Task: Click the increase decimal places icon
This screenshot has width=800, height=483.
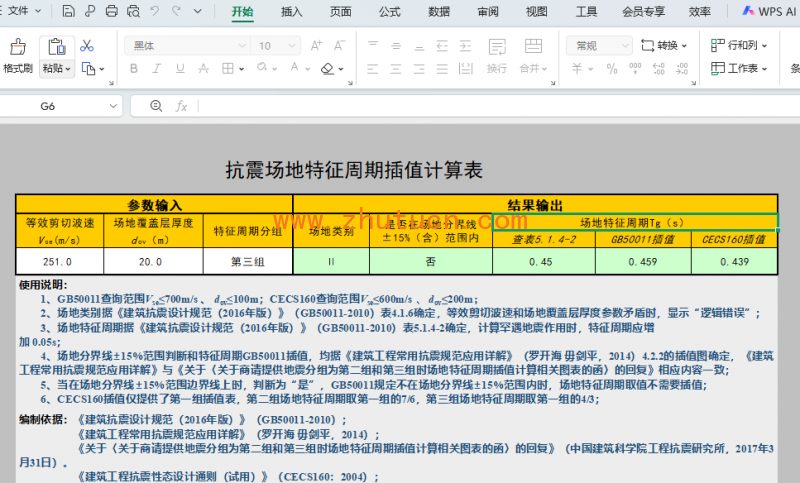Action: click(x=659, y=68)
